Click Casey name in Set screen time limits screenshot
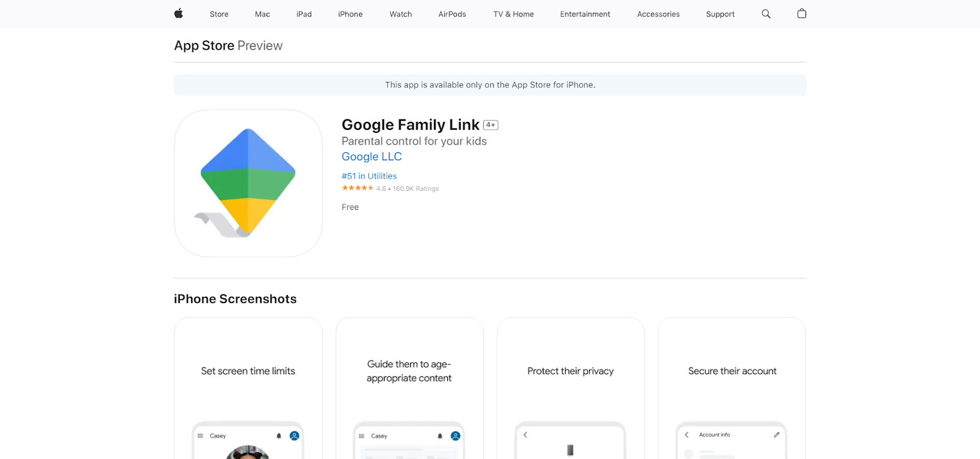 click(x=218, y=436)
